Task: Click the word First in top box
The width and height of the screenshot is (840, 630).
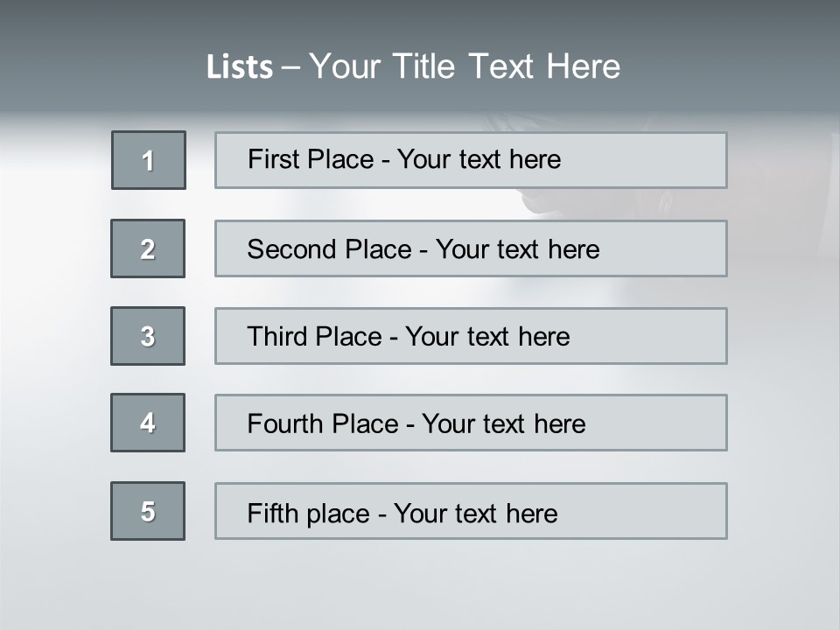Action: [x=273, y=159]
